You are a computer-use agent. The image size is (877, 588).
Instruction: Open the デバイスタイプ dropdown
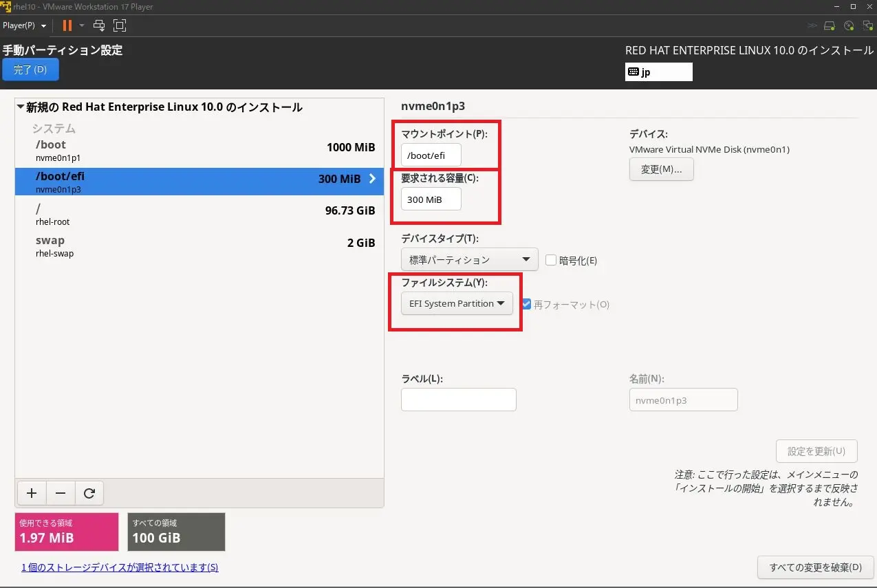pos(469,260)
